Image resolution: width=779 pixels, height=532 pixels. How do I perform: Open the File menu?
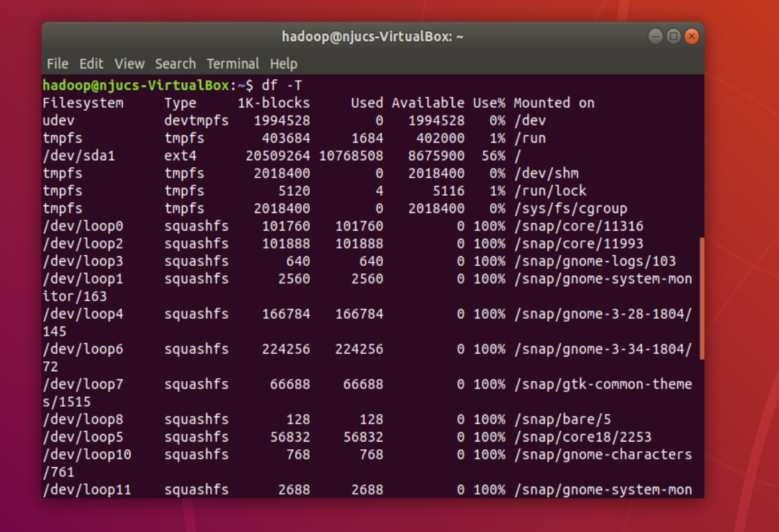coord(58,64)
